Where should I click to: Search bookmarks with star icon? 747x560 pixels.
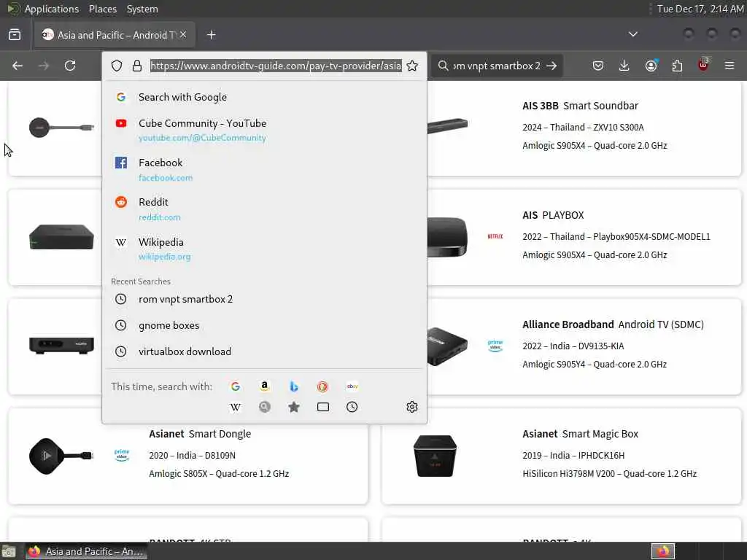point(294,407)
